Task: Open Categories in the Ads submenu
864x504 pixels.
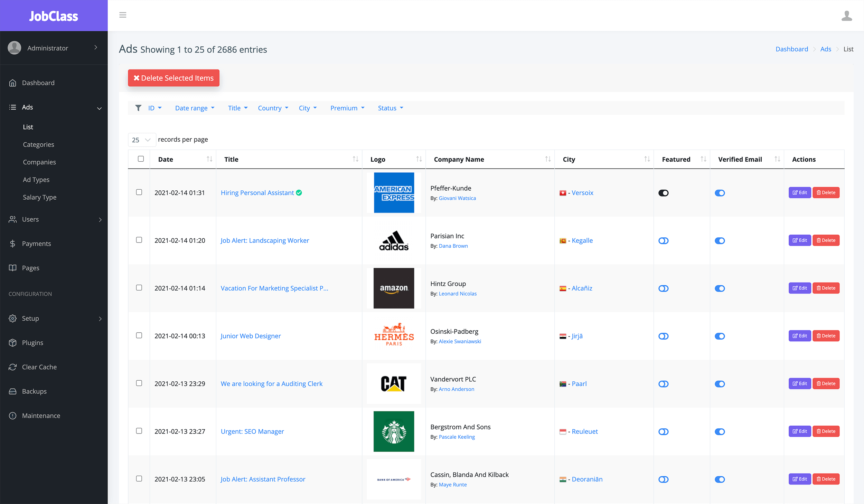Action: 38,144
